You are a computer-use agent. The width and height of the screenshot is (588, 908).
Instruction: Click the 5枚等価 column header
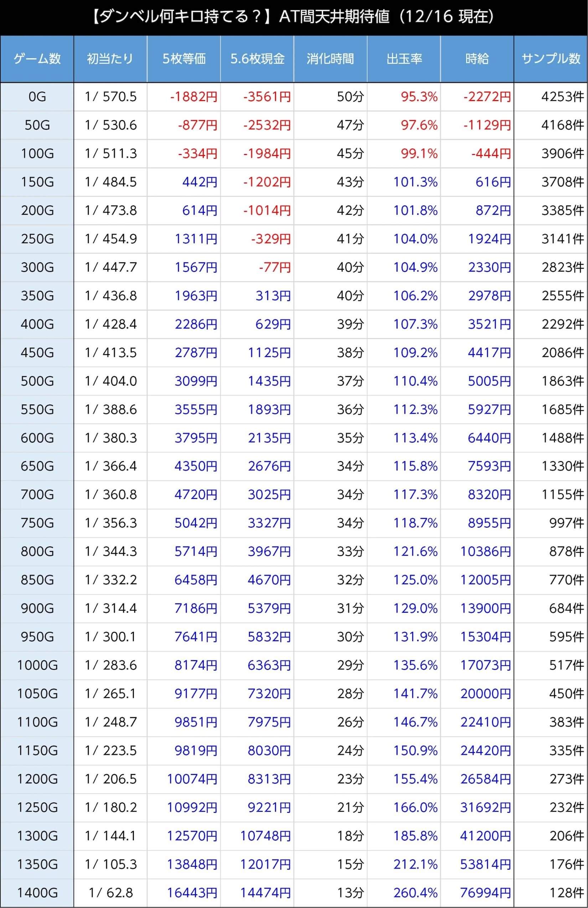[x=184, y=59]
